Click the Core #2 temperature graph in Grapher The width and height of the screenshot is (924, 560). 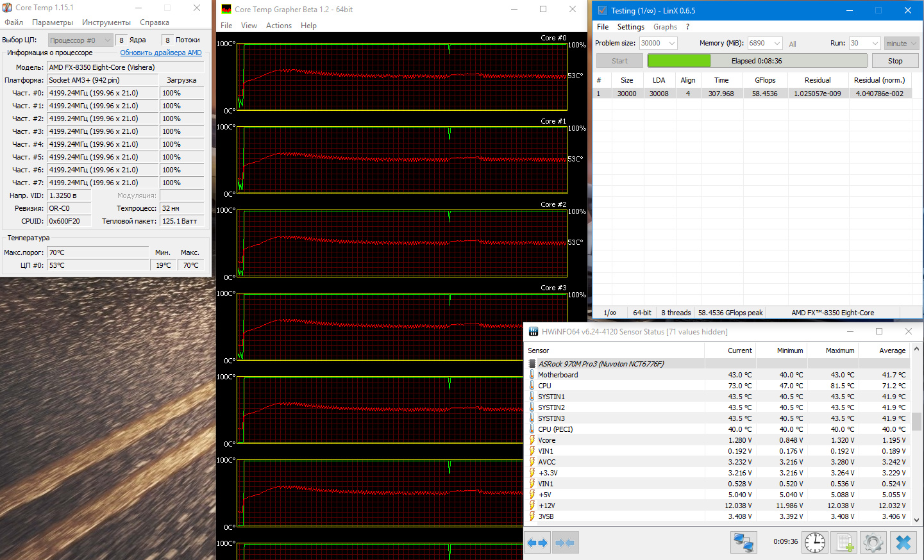[402, 243]
